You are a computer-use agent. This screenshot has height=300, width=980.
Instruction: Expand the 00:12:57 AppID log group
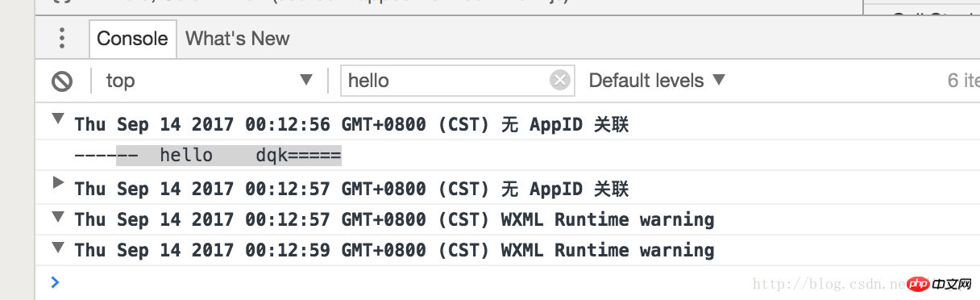pos(57,183)
